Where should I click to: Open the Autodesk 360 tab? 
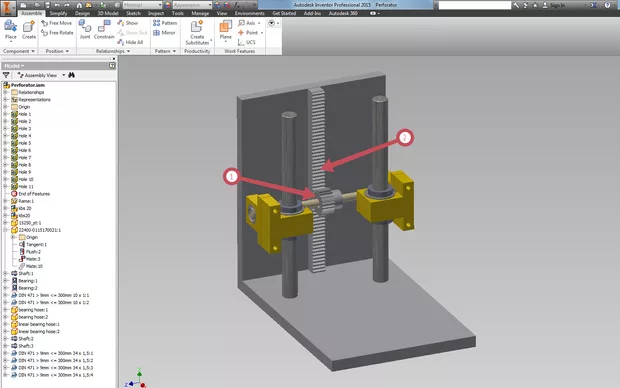(343, 13)
